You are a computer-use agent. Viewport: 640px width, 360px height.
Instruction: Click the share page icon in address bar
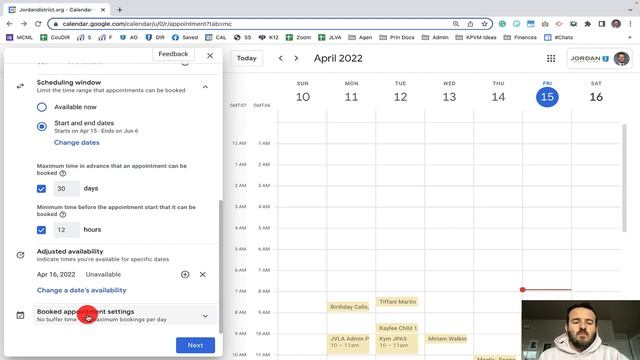click(470, 24)
